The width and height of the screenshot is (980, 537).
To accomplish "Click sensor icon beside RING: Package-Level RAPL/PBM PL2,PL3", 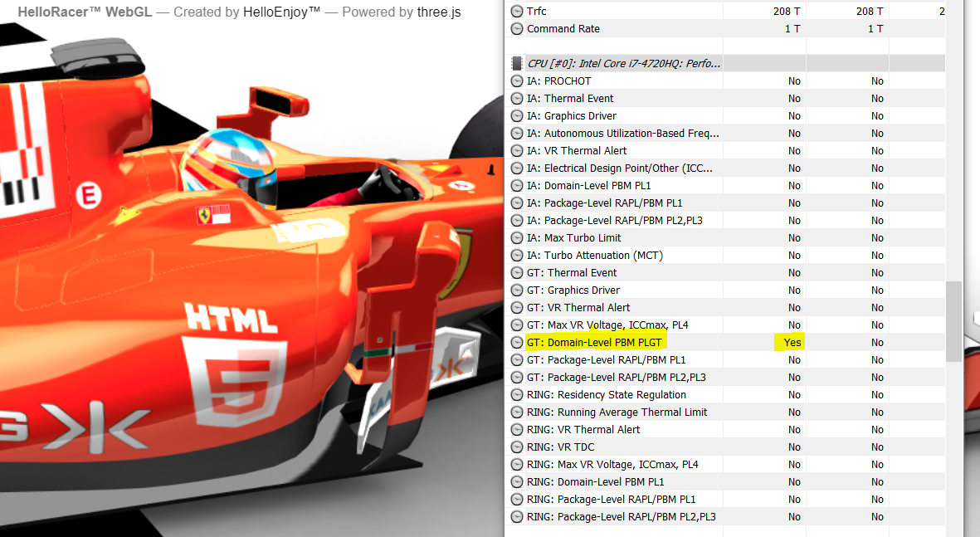I will [517, 517].
